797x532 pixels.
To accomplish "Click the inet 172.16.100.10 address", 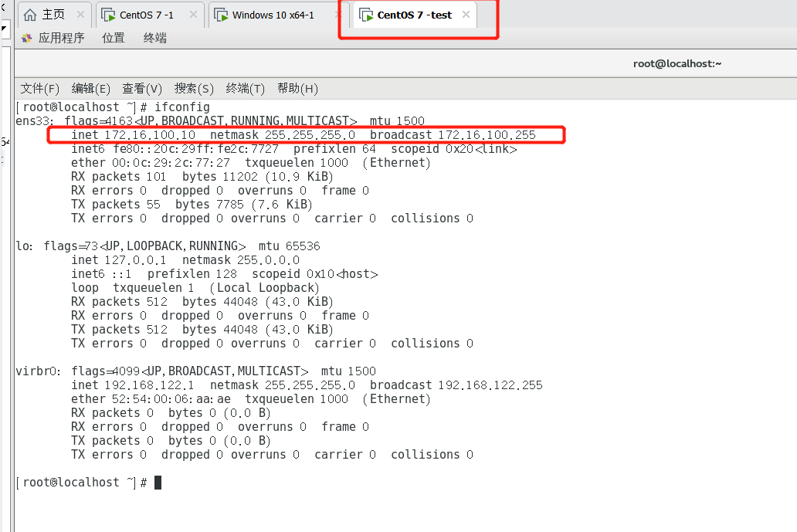I will (133, 134).
